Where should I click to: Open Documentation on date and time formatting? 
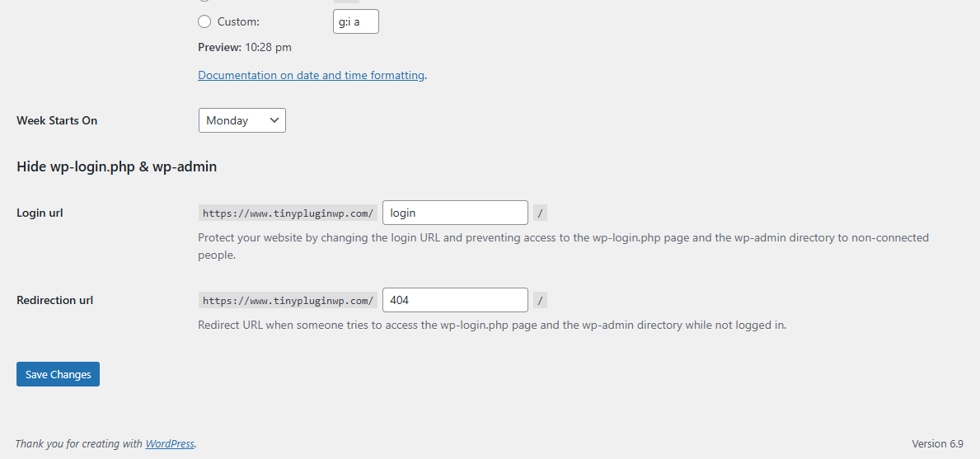312,75
